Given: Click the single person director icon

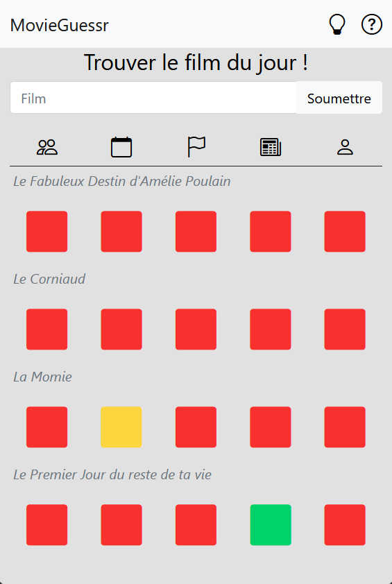Looking at the screenshot, I should (345, 147).
